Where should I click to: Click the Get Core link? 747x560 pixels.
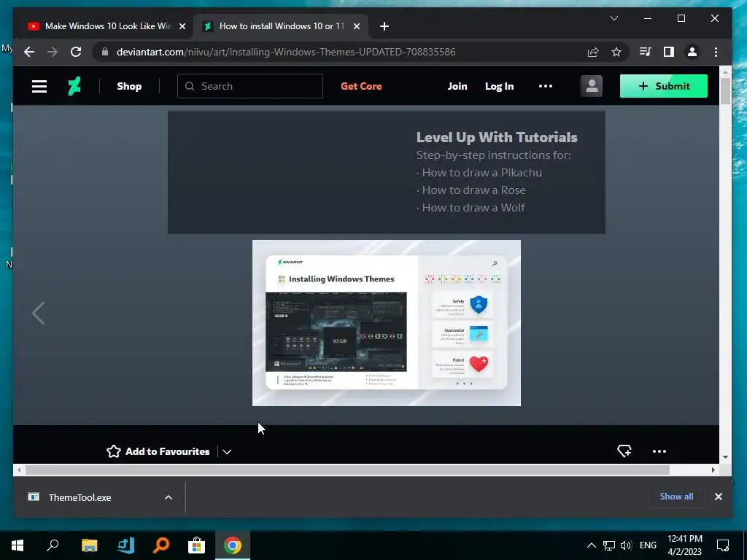pos(361,86)
